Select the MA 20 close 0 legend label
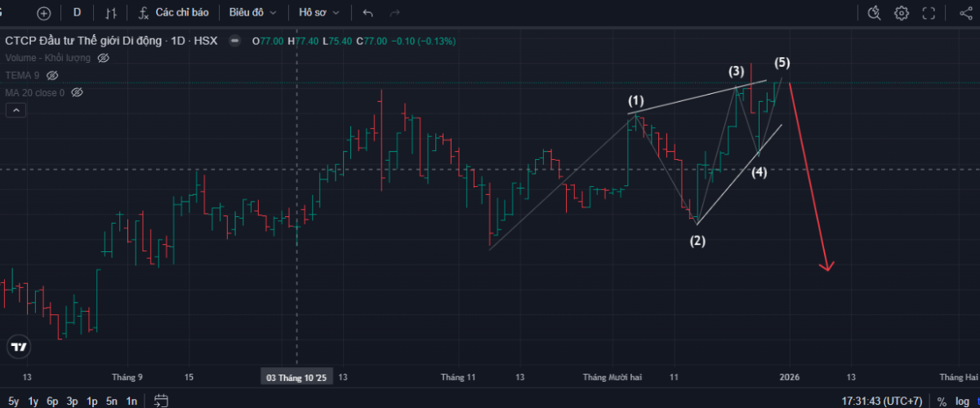The height and width of the screenshot is (408, 980). coord(35,92)
